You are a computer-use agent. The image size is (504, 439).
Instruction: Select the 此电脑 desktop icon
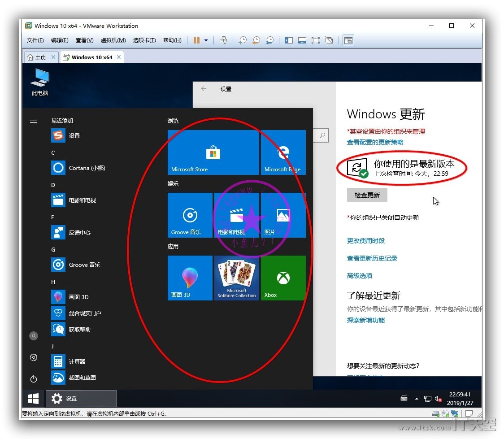pos(40,82)
